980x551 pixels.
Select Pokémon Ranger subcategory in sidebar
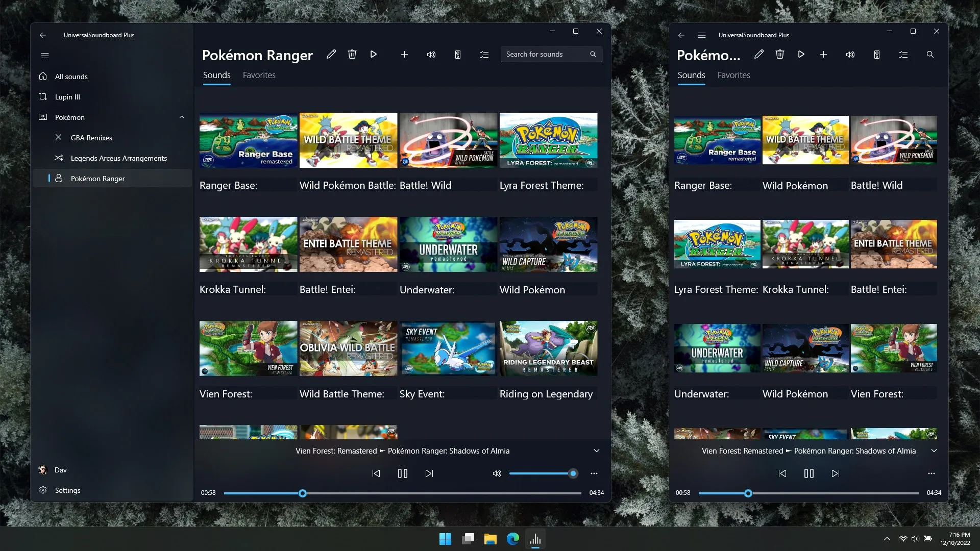pyautogui.click(x=112, y=179)
